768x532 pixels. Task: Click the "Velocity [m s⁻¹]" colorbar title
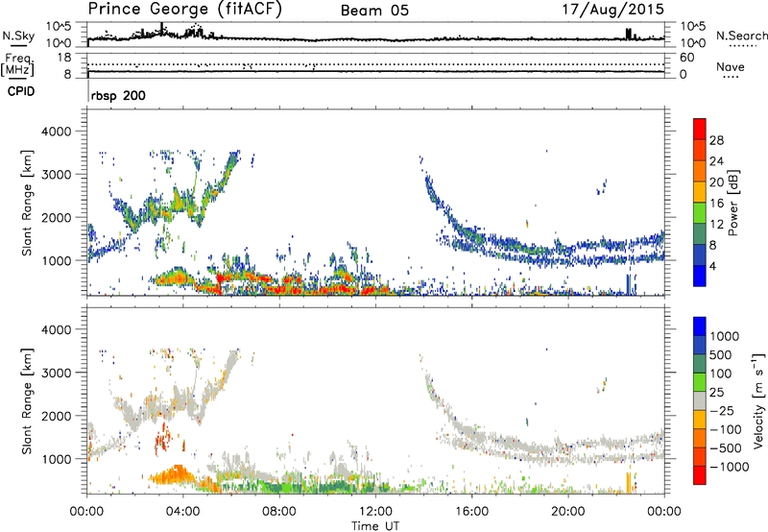[758, 400]
